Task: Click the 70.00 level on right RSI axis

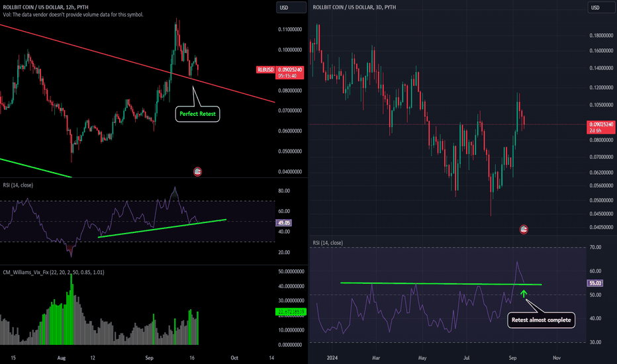Action: [x=595, y=247]
